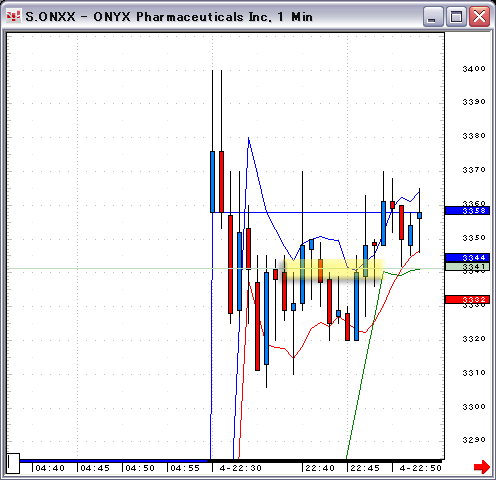Maximize the ONYX chart window
The width and height of the screenshot is (496, 480).
tap(456, 16)
